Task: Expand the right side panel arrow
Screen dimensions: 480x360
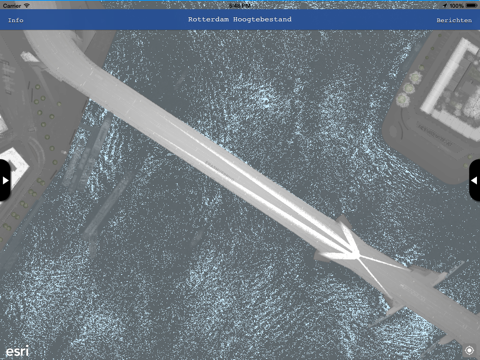Action: tap(475, 180)
